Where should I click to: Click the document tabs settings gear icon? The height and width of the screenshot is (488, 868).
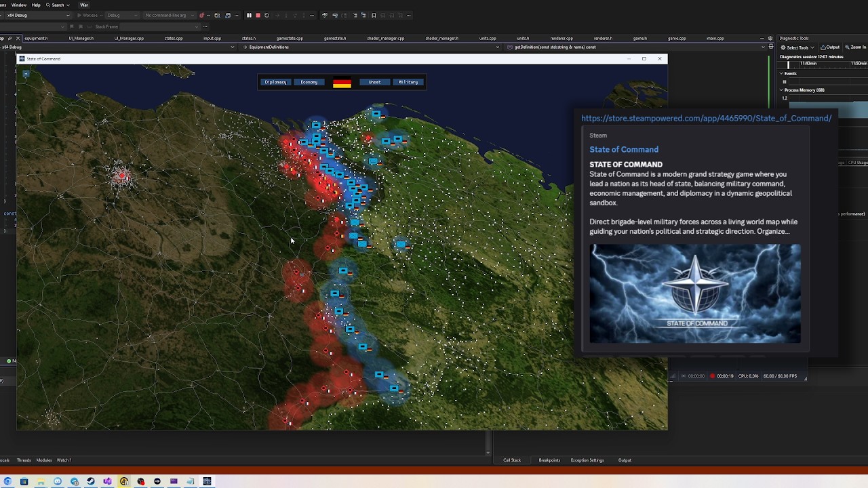point(770,39)
